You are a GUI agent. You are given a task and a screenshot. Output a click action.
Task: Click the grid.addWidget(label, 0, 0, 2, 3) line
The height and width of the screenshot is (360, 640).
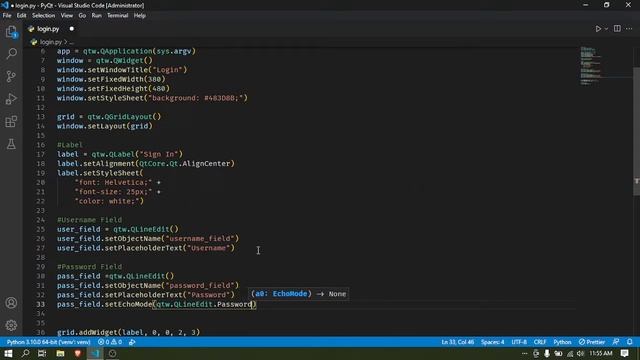(x=129, y=332)
